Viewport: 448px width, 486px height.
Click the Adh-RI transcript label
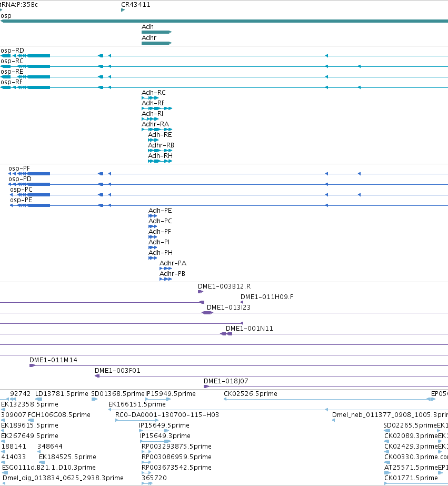point(153,114)
